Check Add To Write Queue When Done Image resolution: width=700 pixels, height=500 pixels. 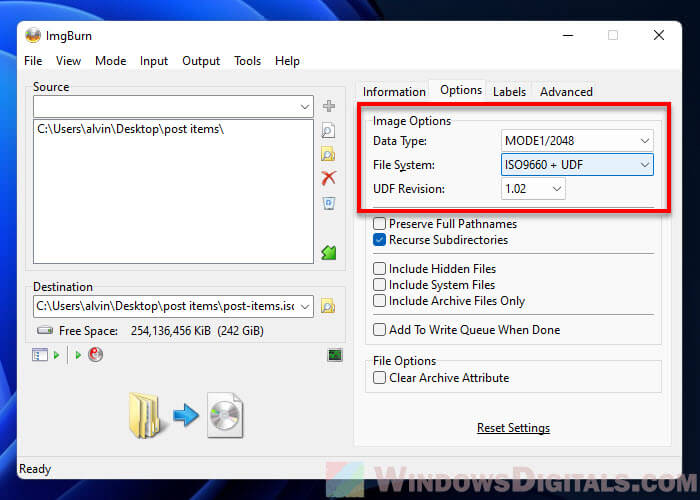pos(379,330)
